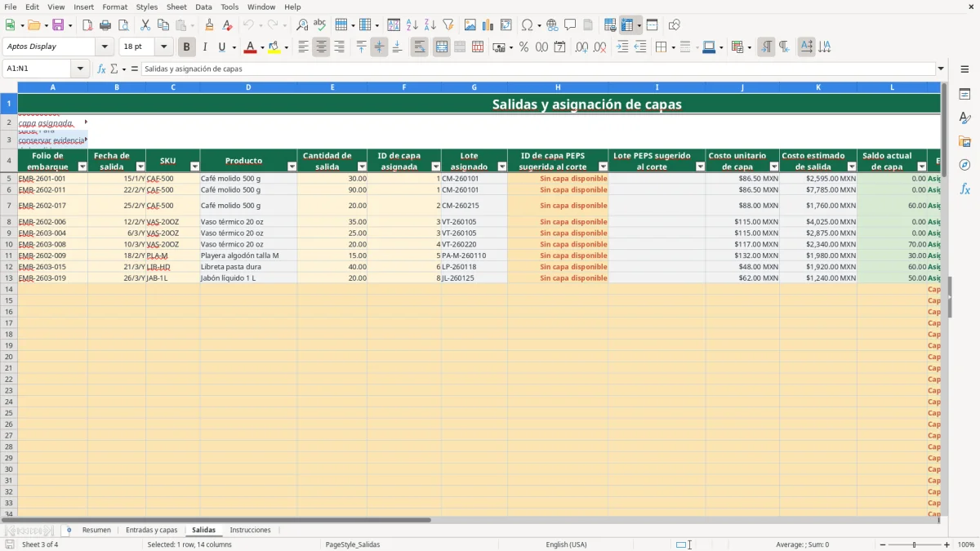Click the zoom slider handle

[914, 544]
